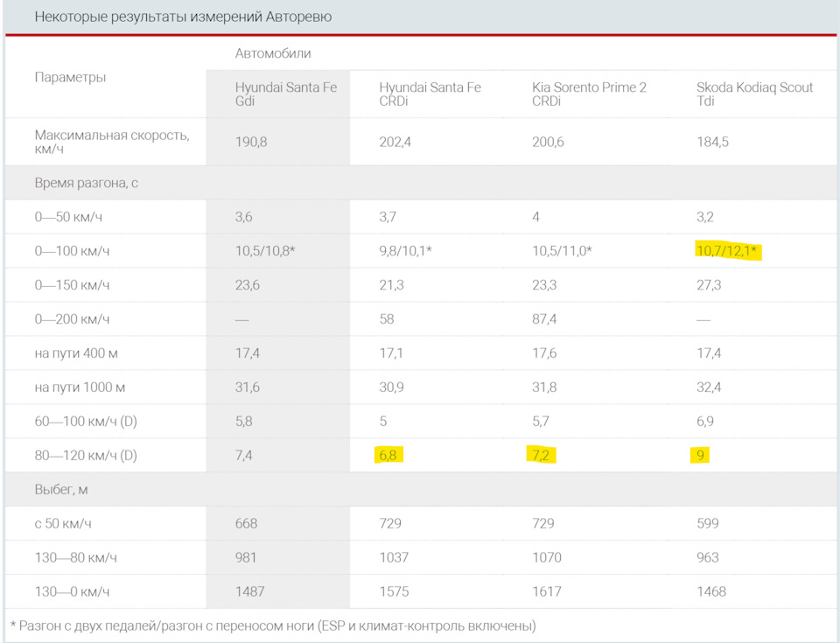
Task: Click the 23,3 value
Action: 544,285
